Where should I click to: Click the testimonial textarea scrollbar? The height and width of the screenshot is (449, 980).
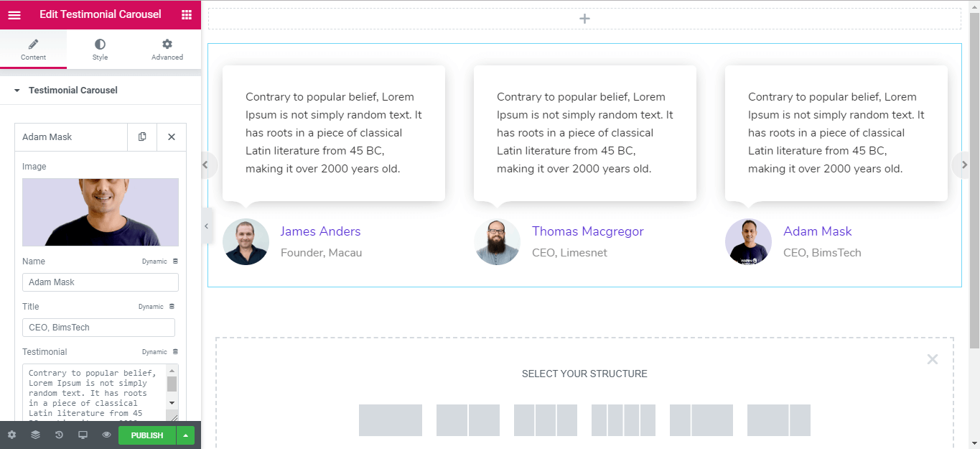tap(172, 393)
